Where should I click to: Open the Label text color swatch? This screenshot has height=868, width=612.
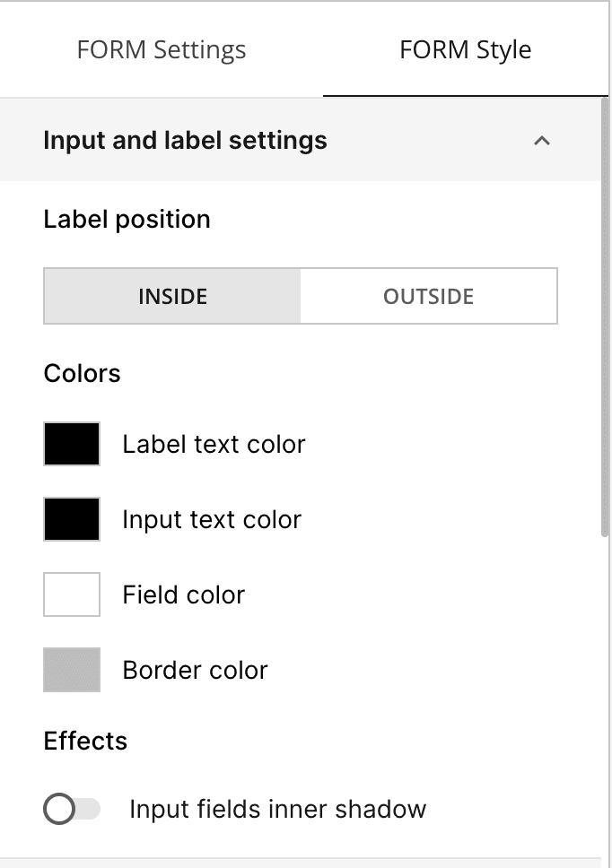pyautogui.click(x=71, y=443)
